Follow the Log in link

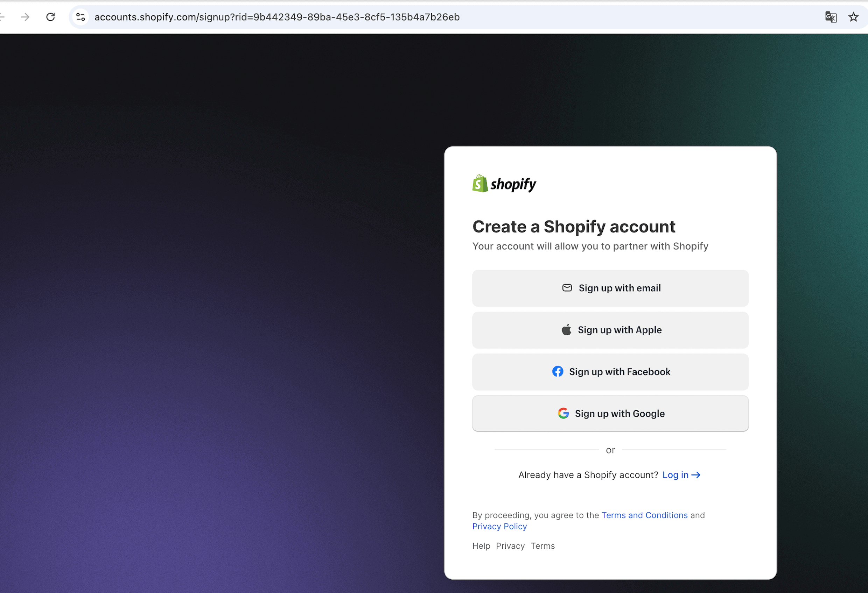[680, 475]
